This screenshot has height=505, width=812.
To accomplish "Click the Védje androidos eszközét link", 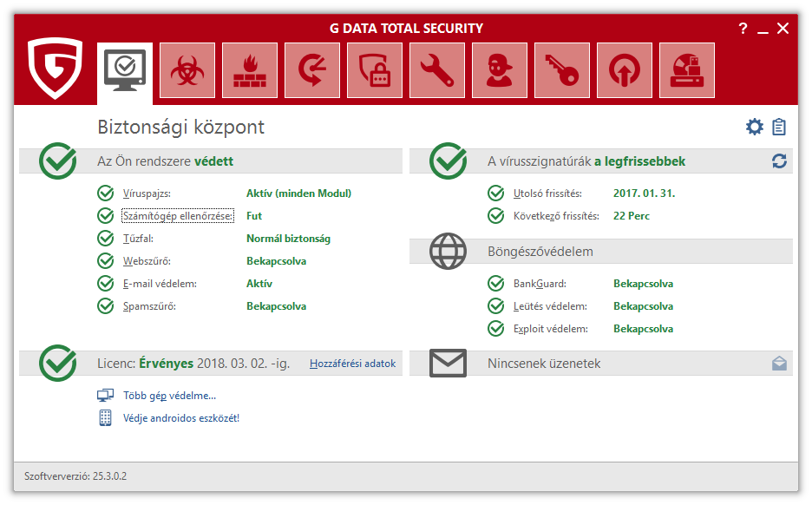I will point(180,418).
